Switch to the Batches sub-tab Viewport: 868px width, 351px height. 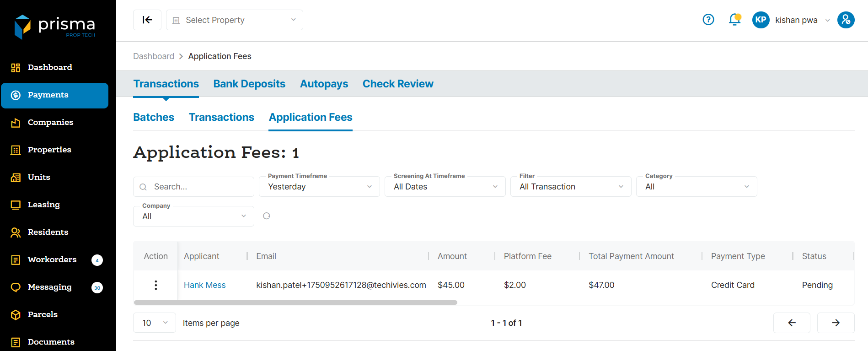(154, 117)
